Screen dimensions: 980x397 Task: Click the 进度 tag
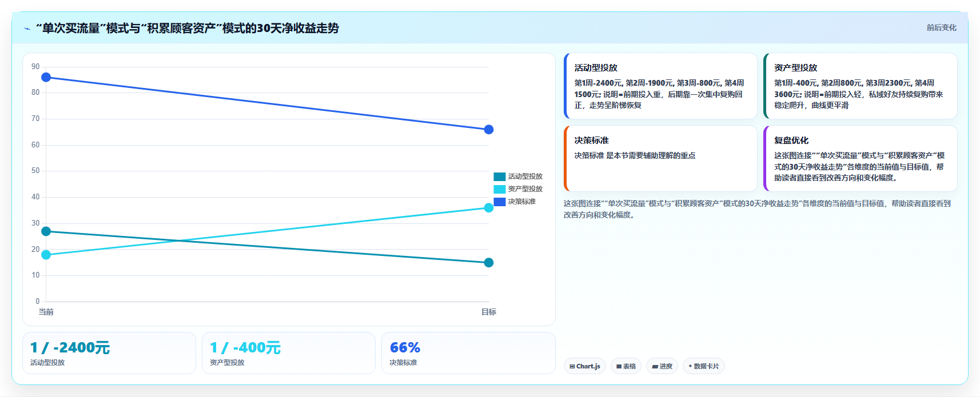point(662,366)
